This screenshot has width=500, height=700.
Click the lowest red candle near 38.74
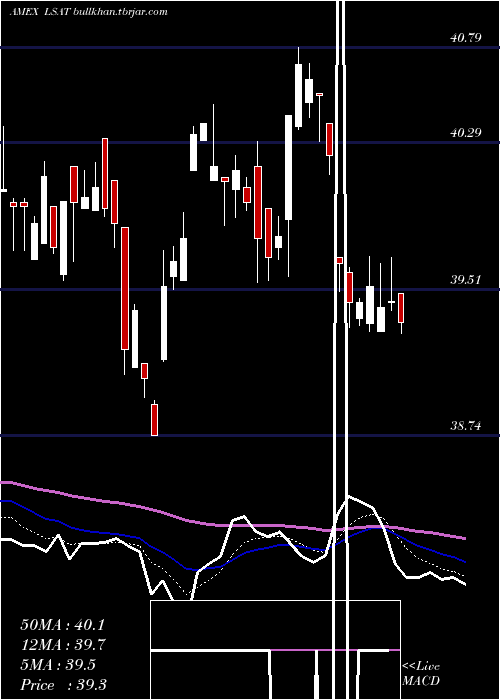154,419
